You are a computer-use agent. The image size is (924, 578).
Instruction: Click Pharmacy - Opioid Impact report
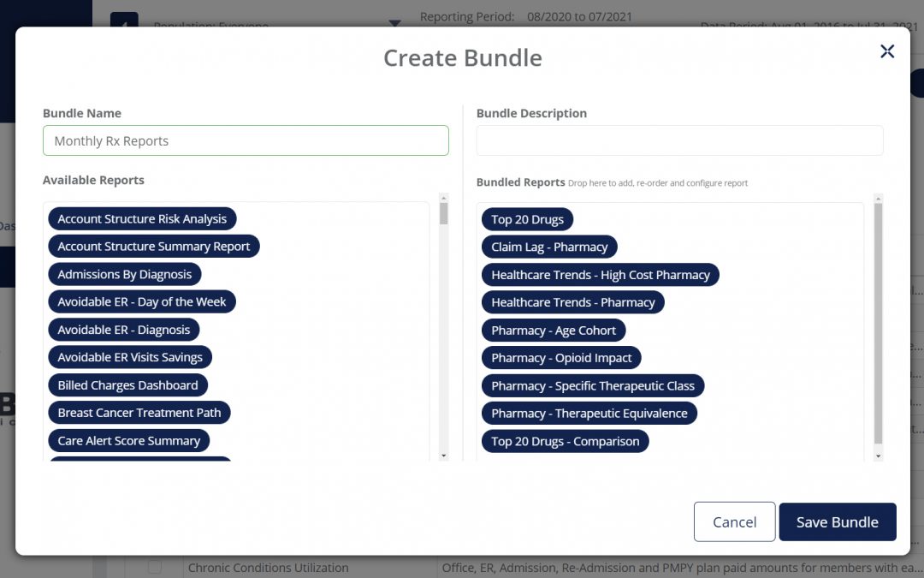(561, 358)
